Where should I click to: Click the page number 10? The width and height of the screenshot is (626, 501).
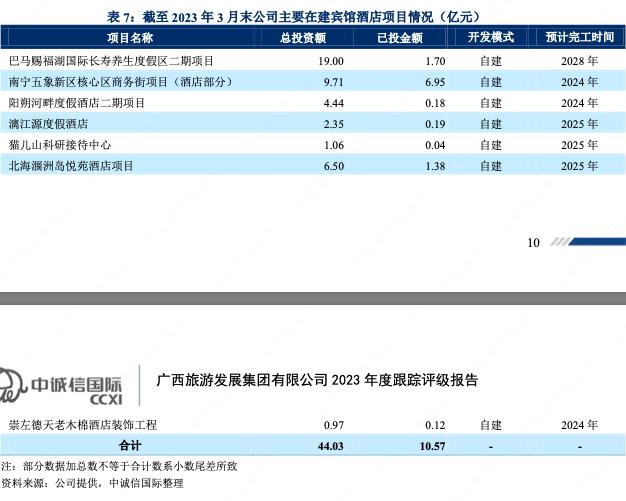click(533, 243)
